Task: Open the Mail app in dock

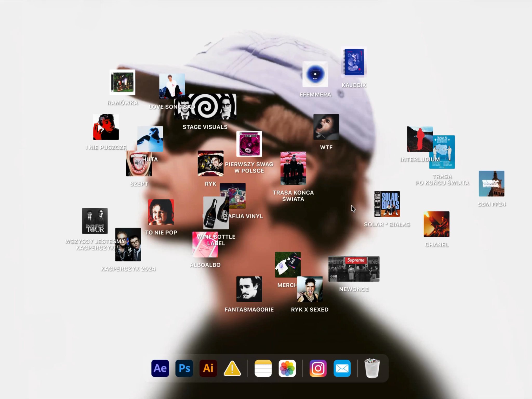Action: [x=342, y=368]
